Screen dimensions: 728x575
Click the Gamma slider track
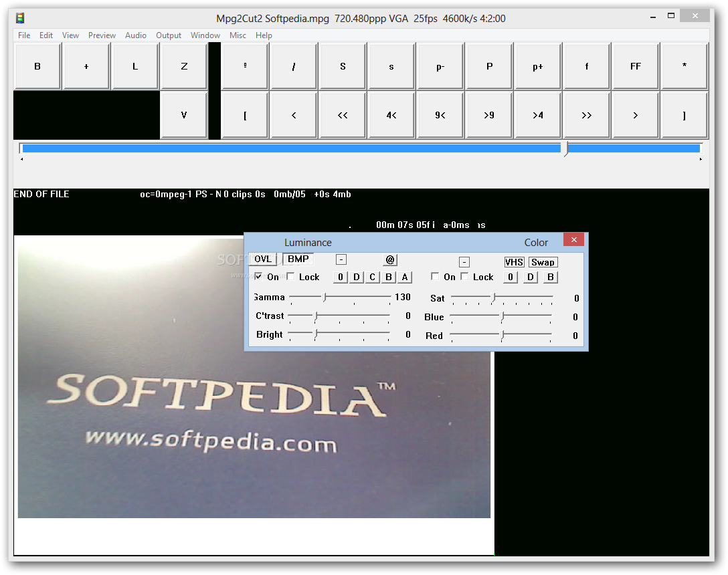(x=340, y=297)
